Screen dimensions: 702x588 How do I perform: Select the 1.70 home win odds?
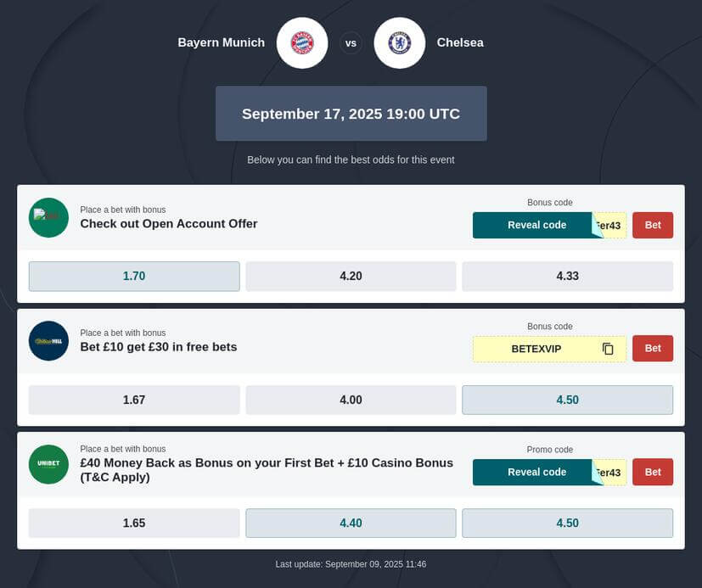pos(134,276)
